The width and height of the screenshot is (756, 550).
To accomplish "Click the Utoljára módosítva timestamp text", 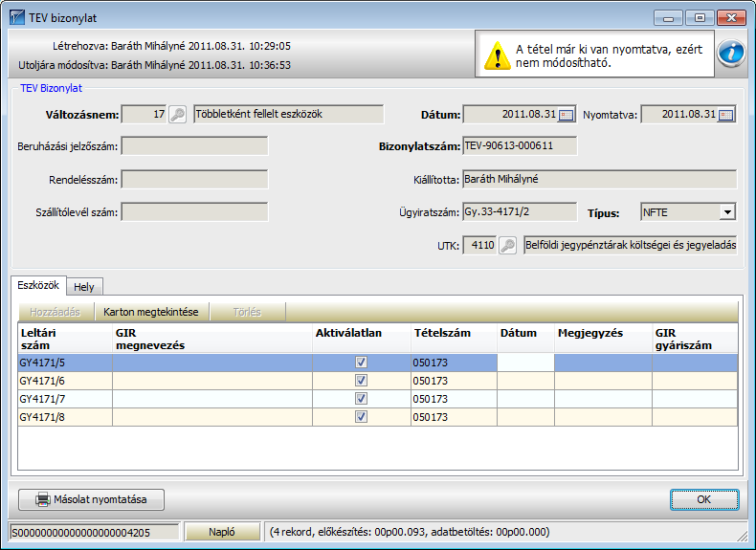I will pos(155,65).
